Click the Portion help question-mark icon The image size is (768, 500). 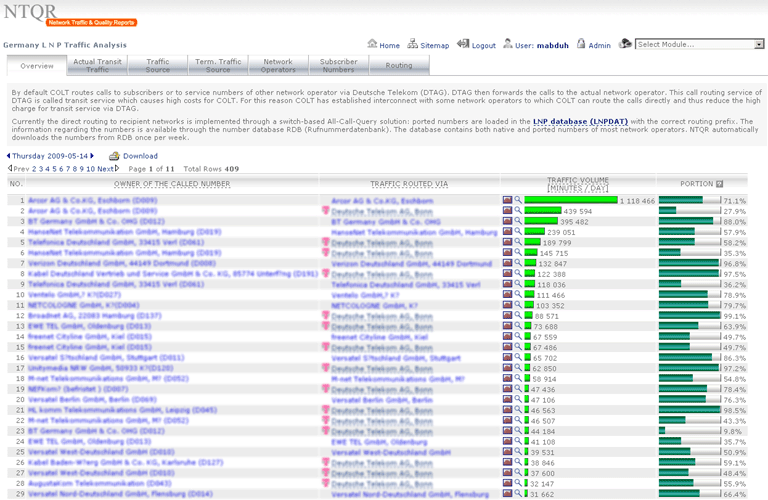coord(720,184)
